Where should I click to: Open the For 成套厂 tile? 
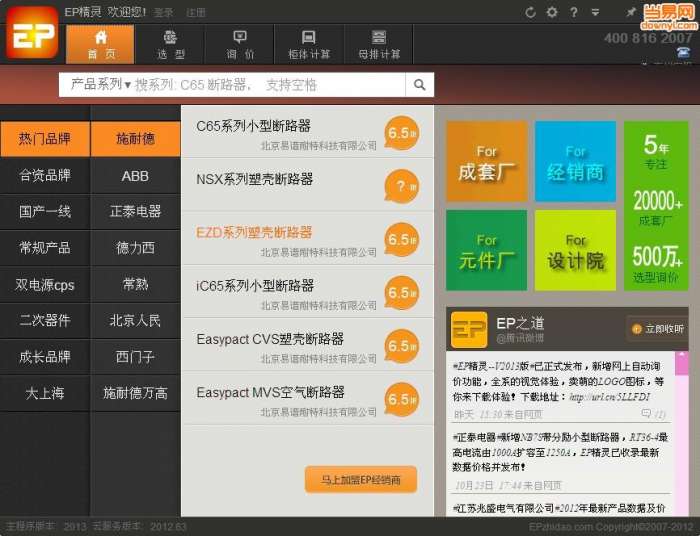click(x=487, y=161)
